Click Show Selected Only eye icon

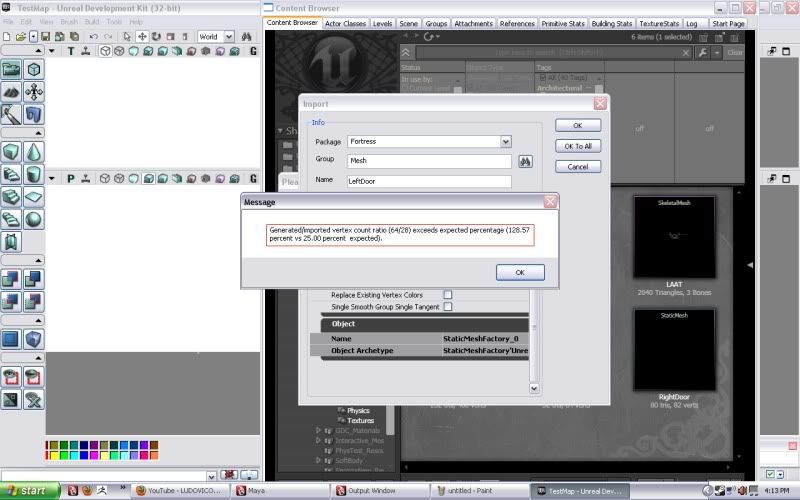click(x=11, y=377)
